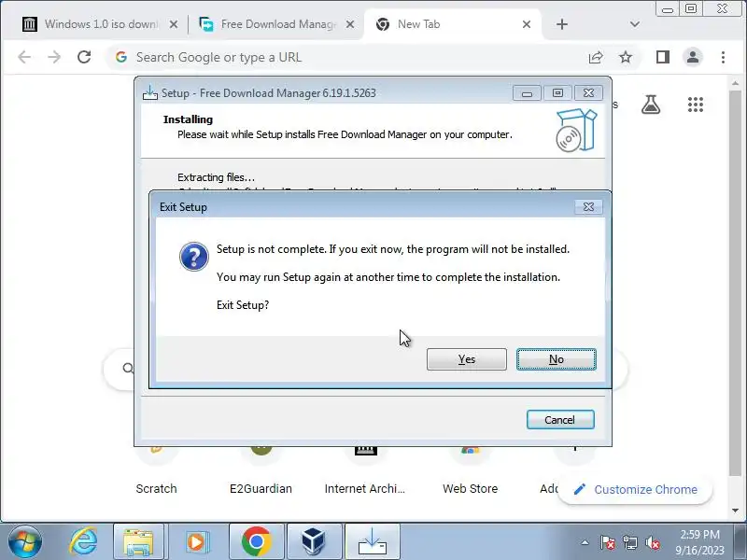Open a new browser tab
The width and height of the screenshot is (747, 560).
point(562,24)
